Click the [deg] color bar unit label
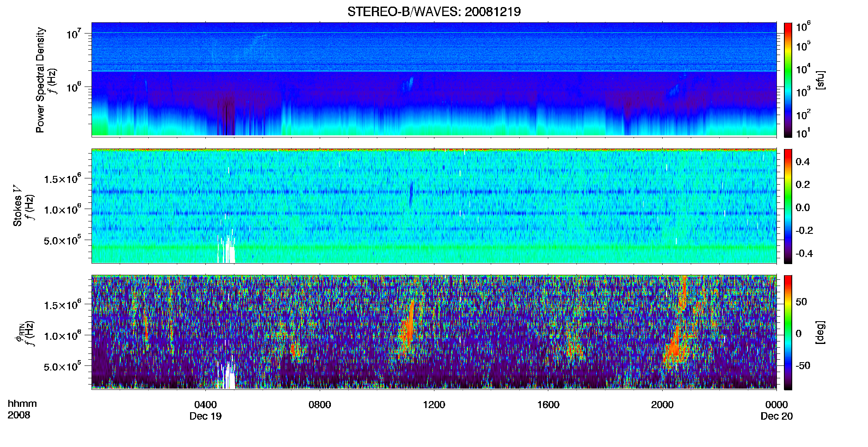 [x=820, y=332]
